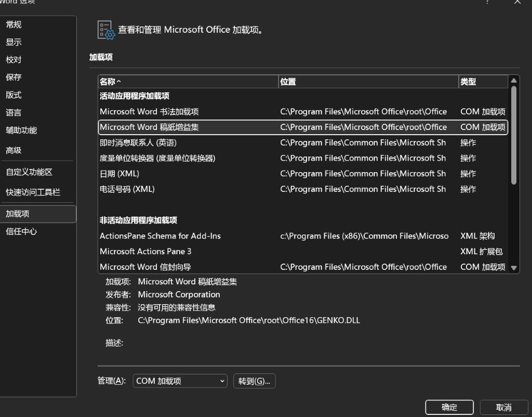
Task: Click the 转到(G)... button
Action: pos(254,381)
